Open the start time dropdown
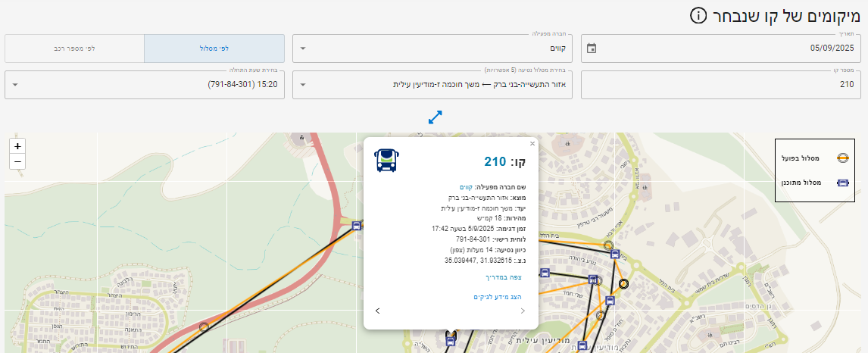This screenshot has width=868, height=353. pyautogui.click(x=145, y=85)
